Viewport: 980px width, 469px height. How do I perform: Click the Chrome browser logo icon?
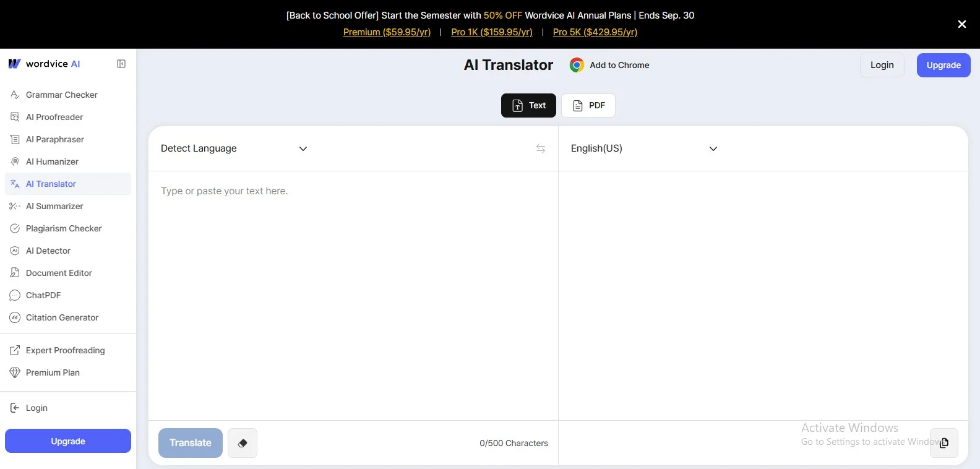coord(577,65)
